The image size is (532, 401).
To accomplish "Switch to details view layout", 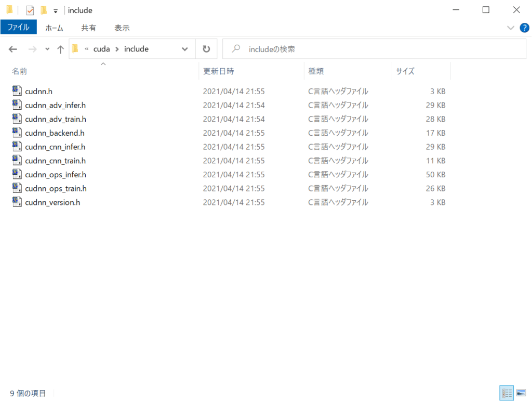I will (507, 393).
